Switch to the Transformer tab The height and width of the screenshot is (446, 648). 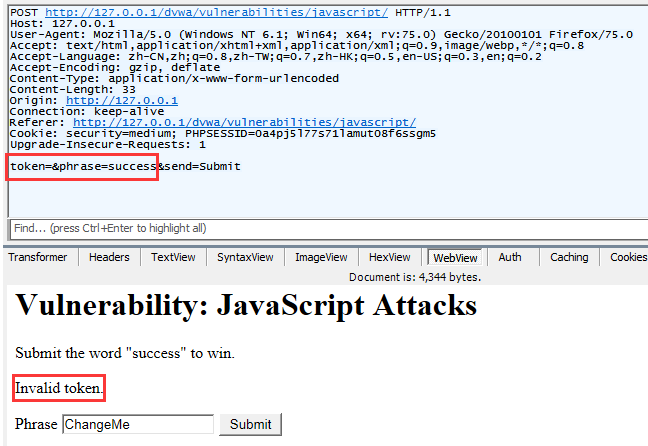(x=38, y=257)
